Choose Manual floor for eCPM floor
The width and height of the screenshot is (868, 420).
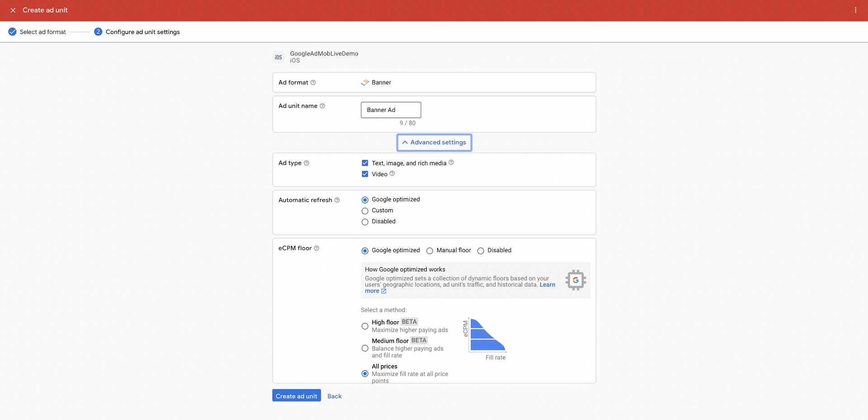coord(429,251)
